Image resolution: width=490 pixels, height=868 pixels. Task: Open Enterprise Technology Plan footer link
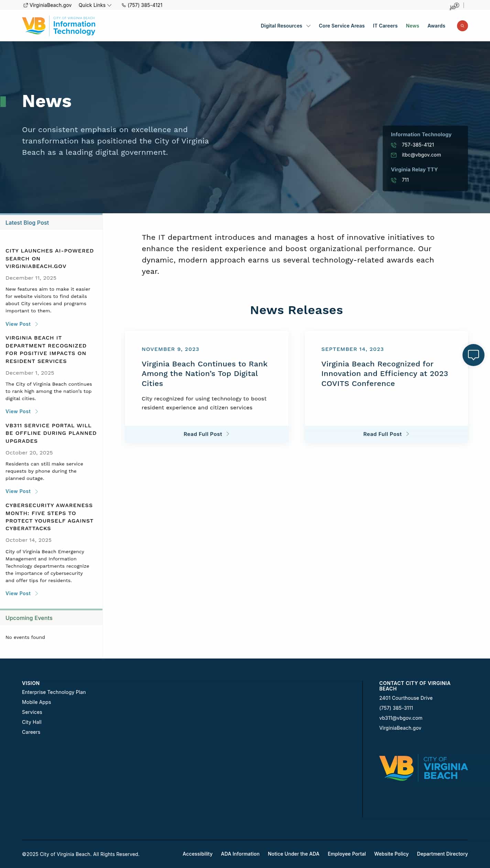(54, 692)
